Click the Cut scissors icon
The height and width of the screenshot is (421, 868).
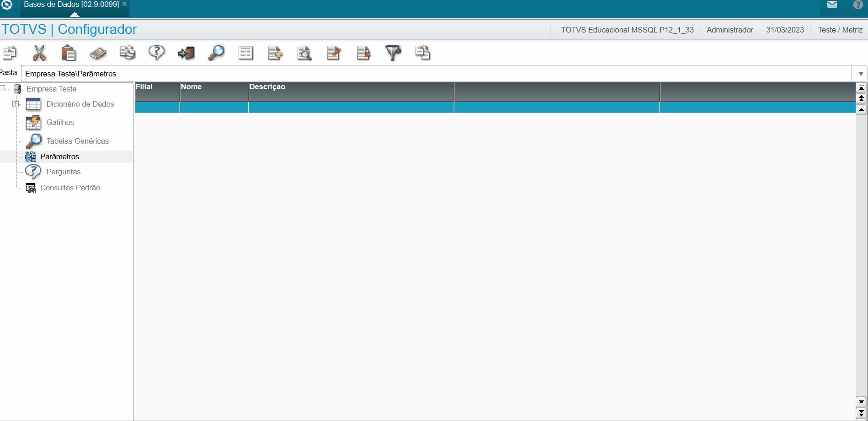pos(39,53)
